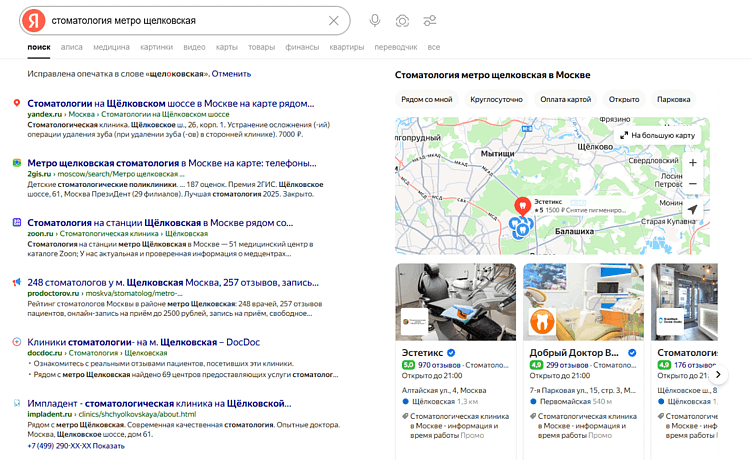751x460 pixels.
Task: Open Эстетикс promo Стоматологическая клиника link
Action: click(454, 426)
